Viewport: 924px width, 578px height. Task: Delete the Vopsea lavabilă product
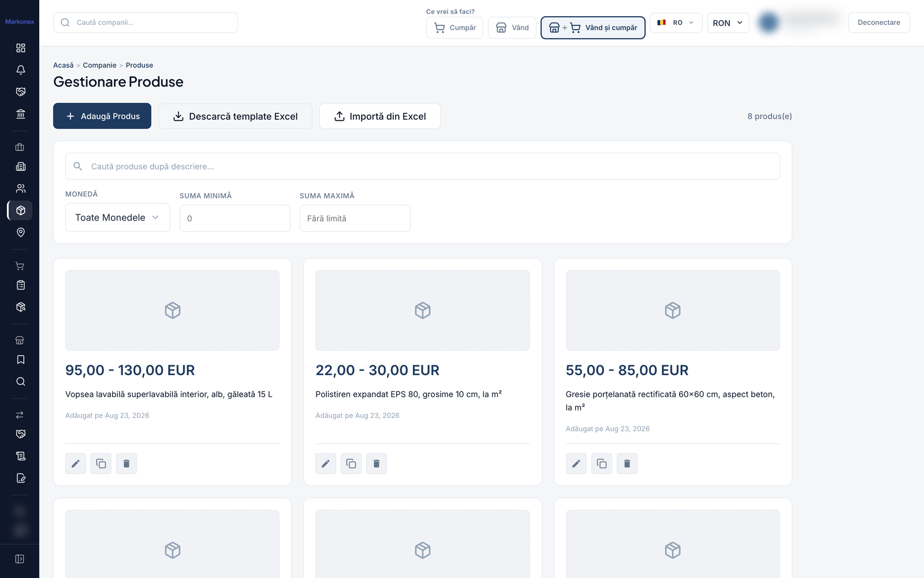pyautogui.click(x=126, y=464)
